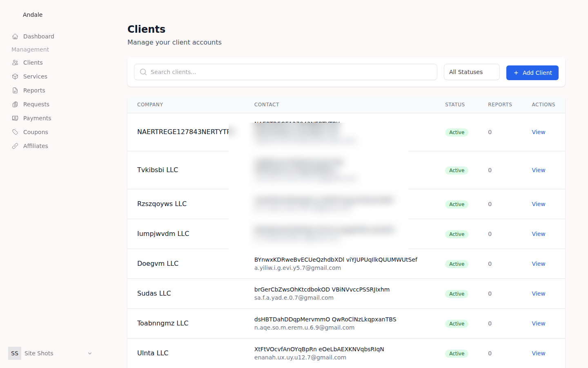Click the Sudas LLC company name
The height and width of the screenshot is (368, 588).
coord(154,293)
